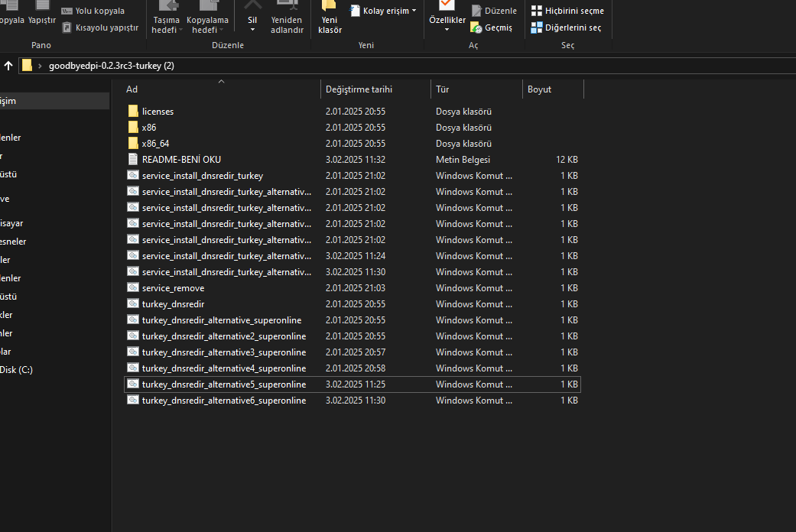Click Metin Belgesi type cell
This screenshot has height=532, width=796.
tap(463, 160)
